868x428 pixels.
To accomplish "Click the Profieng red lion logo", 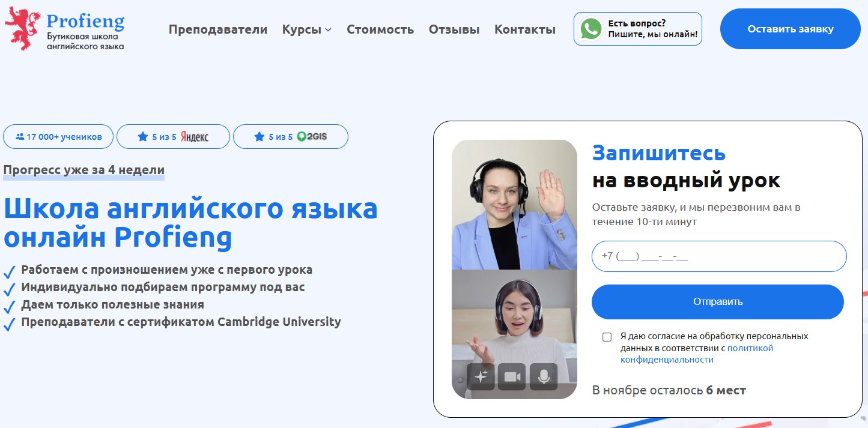I will pos(23,29).
